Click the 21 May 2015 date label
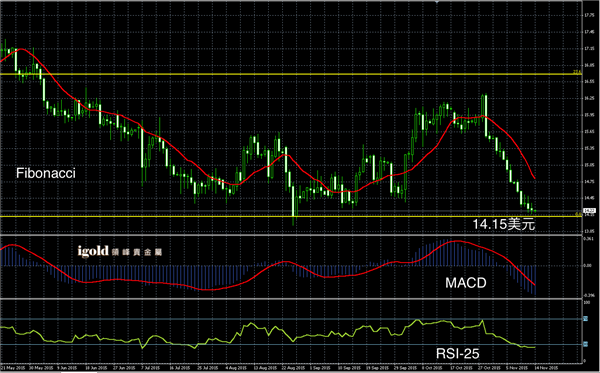The height and width of the screenshot is (373, 600). 8,368
